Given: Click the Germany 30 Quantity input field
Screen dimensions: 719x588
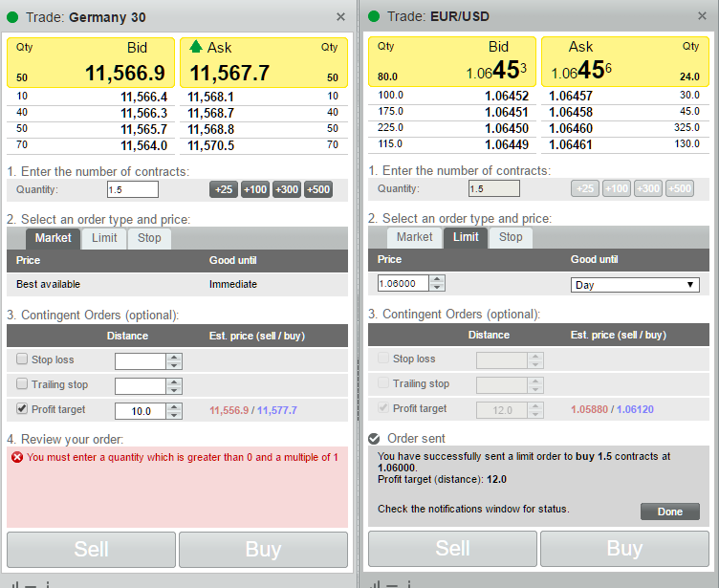Looking at the screenshot, I should point(133,189).
